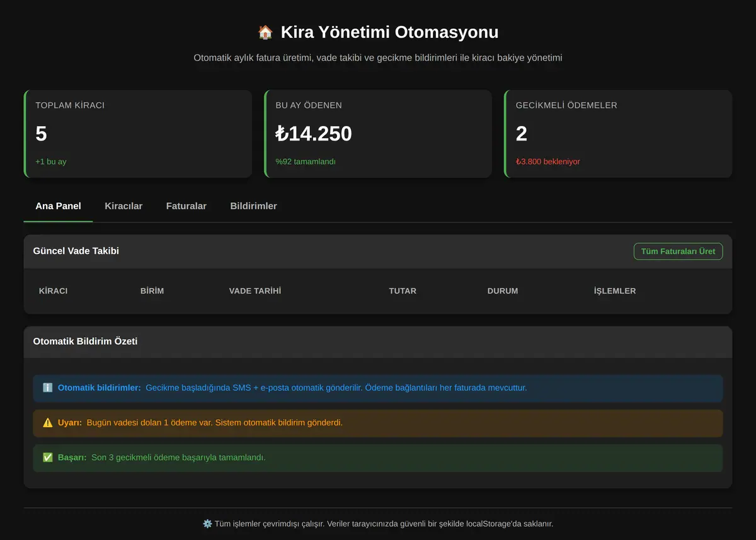756x540 pixels.
Task: Click the info icon in the blue notification
Action: 47,388
